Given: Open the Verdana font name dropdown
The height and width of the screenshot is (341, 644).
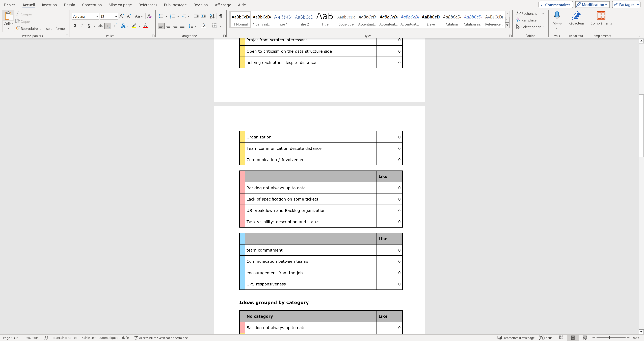Looking at the screenshot, I should click(x=97, y=16).
